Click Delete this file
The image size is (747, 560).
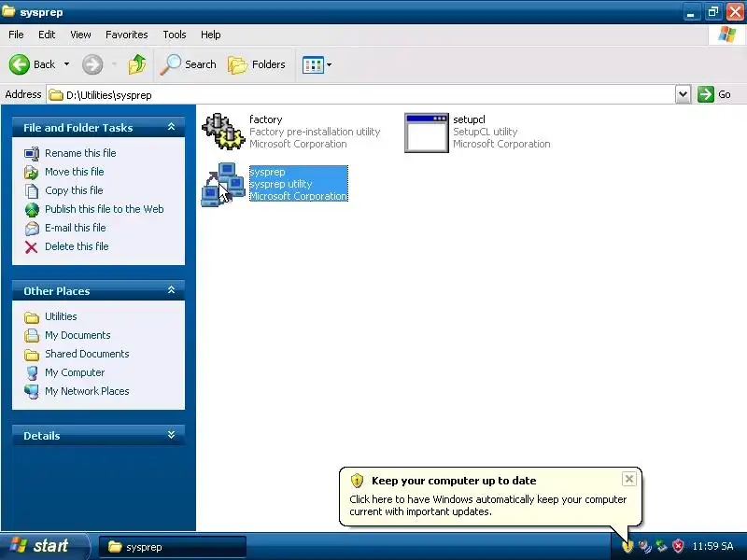[77, 246]
